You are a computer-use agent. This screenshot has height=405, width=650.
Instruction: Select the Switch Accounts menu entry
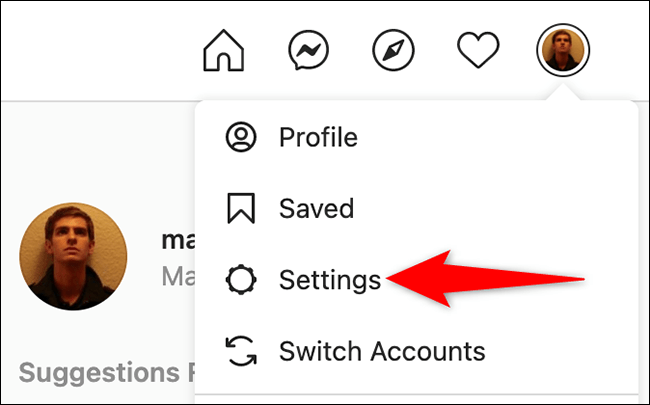pos(416,351)
